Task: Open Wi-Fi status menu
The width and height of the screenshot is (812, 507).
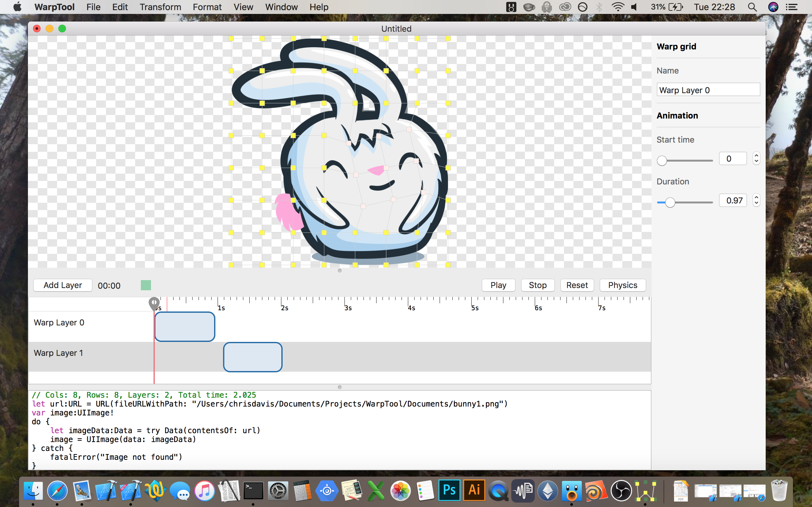Action: pyautogui.click(x=617, y=7)
